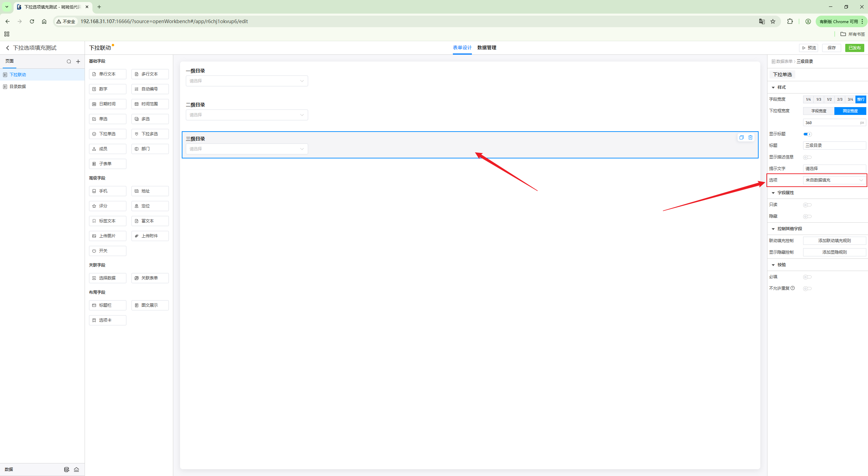This screenshot has width=868, height=476.
Task: Enable the 只读 toggle
Action: click(x=807, y=205)
